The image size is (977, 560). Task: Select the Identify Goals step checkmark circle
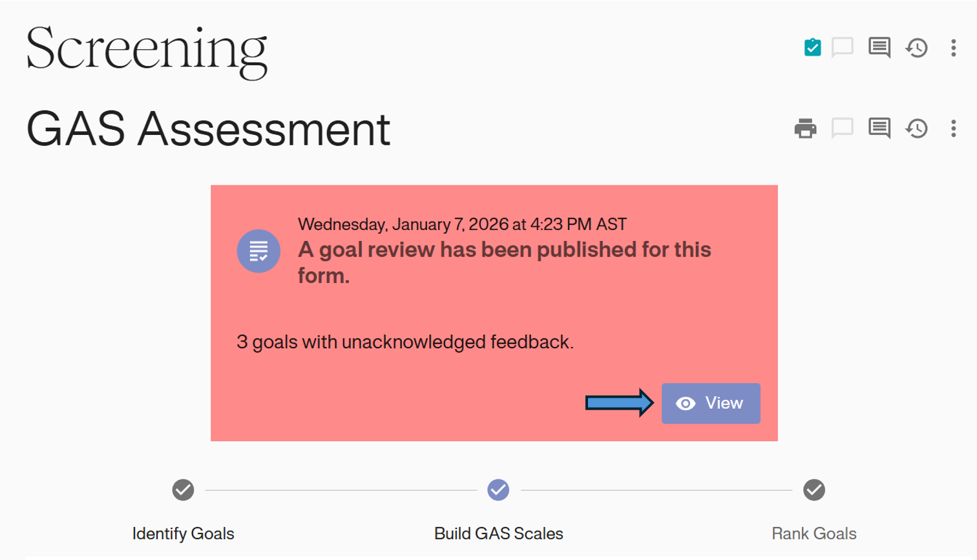point(183,490)
